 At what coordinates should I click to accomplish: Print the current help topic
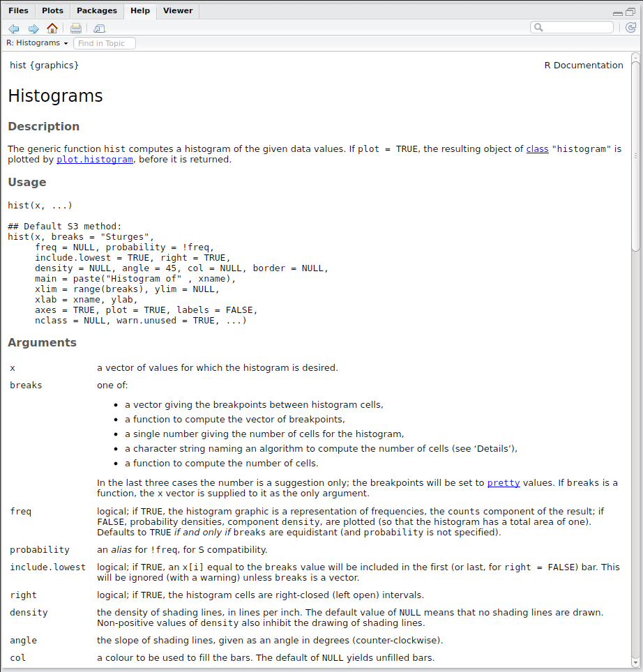pyautogui.click(x=76, y=29)
